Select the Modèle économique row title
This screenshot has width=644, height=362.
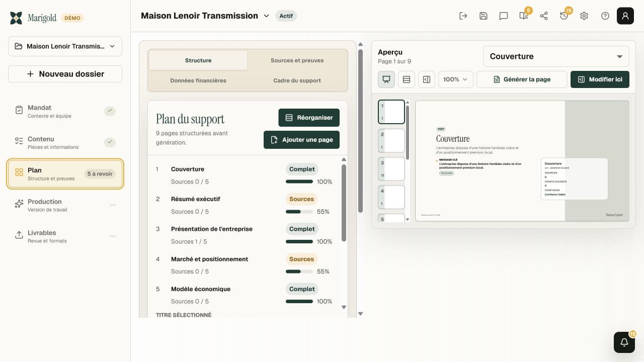coord(201,289)
